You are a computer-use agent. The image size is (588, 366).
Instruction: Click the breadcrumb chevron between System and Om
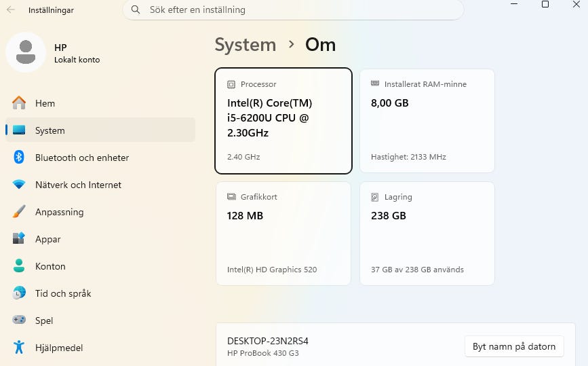pos(291,44)
